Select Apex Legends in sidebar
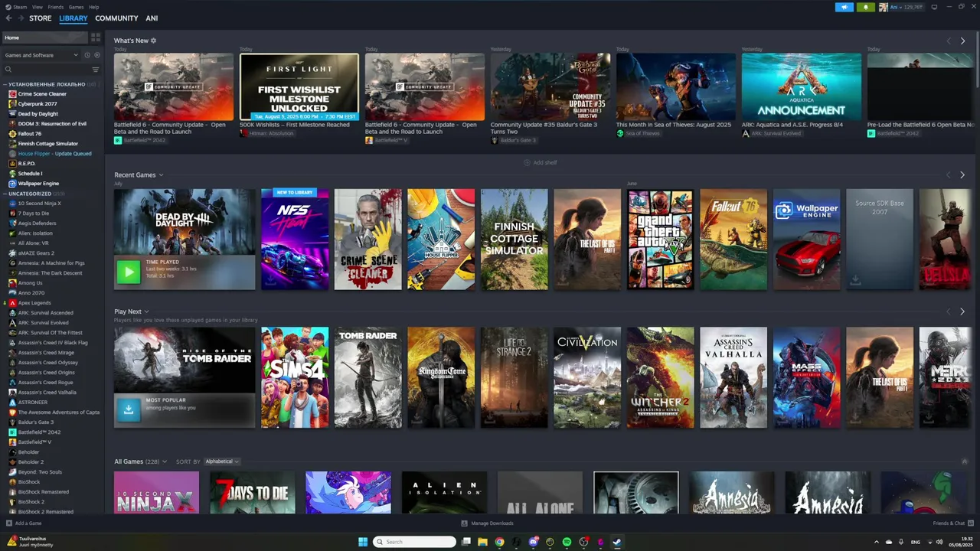 (34, 303)
